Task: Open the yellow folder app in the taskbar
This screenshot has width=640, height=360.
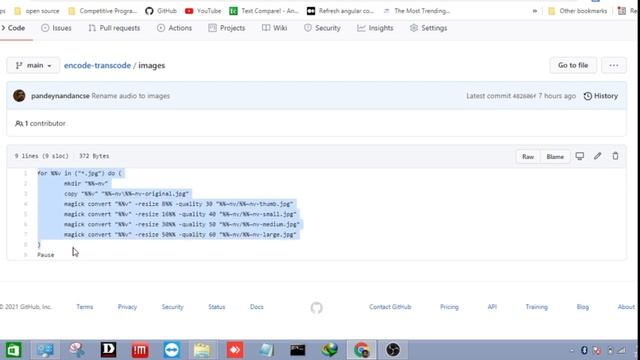Action: point(202,350)
